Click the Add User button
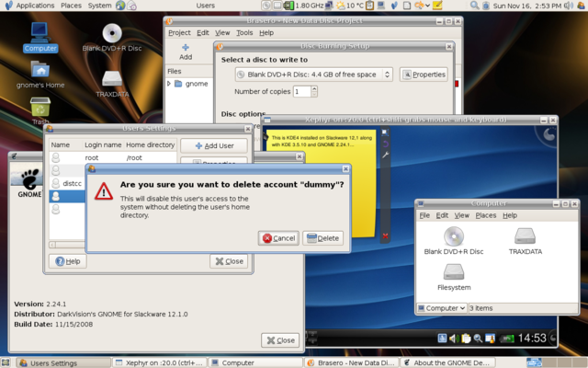 pos(214,145)
